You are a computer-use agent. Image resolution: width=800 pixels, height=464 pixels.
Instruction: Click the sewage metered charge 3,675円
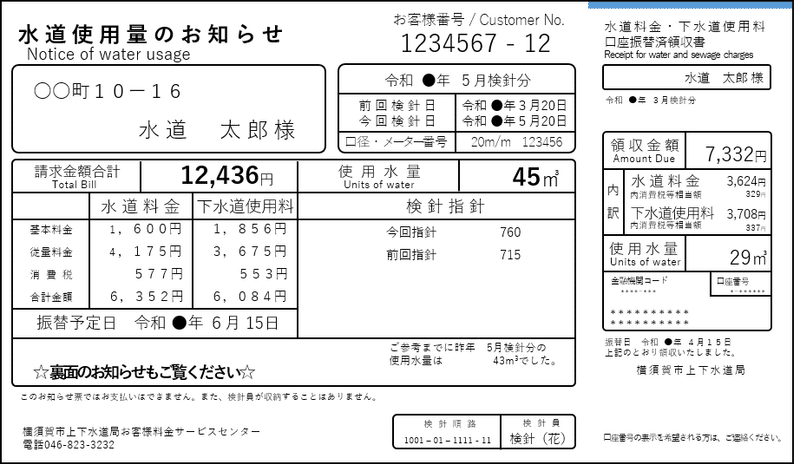click(251, 252)
